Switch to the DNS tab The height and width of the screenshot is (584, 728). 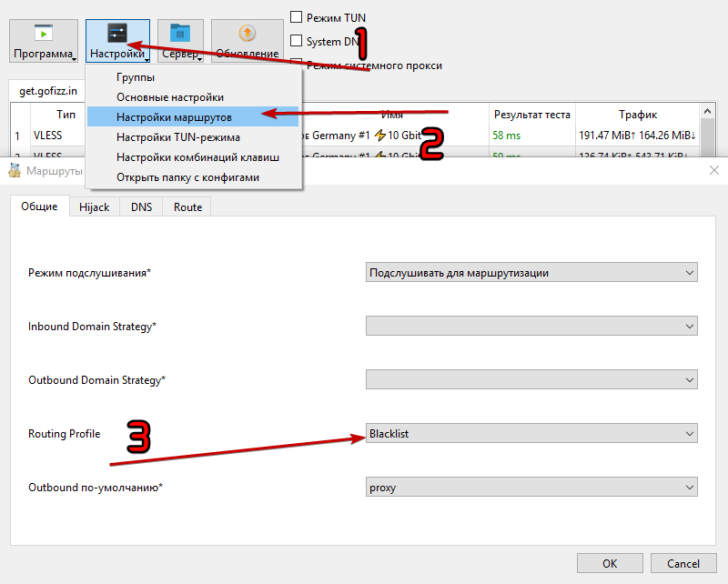click(141, 207)
